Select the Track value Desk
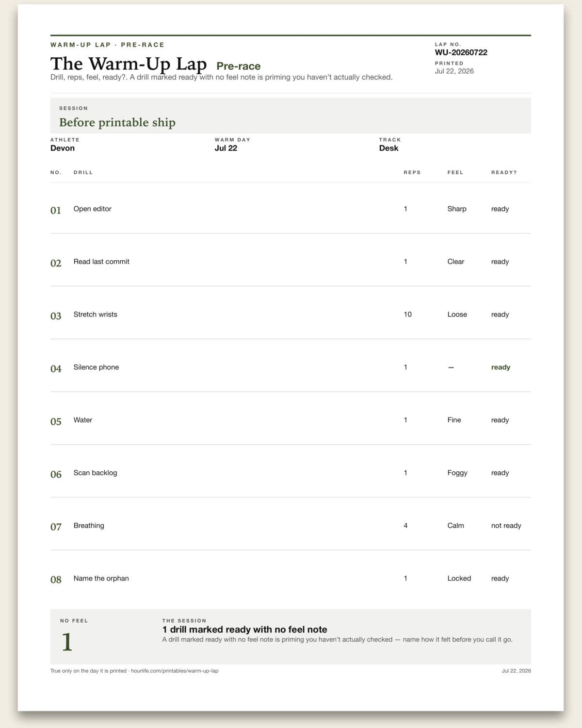 click(388, 148)
